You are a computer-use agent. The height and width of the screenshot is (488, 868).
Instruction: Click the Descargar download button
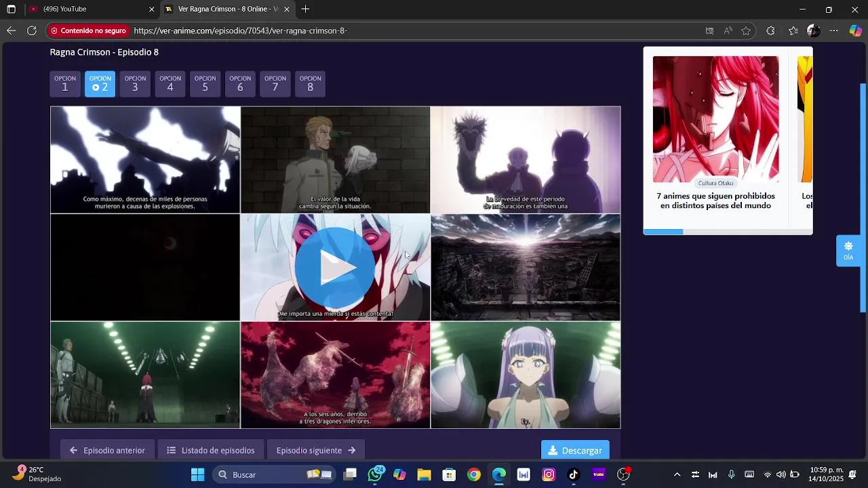[575, 450]
